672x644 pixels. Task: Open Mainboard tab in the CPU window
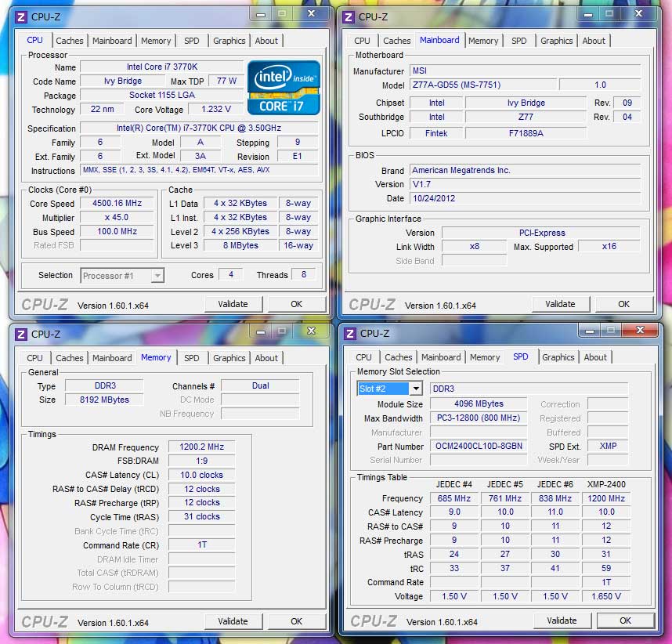click(112, 41)
